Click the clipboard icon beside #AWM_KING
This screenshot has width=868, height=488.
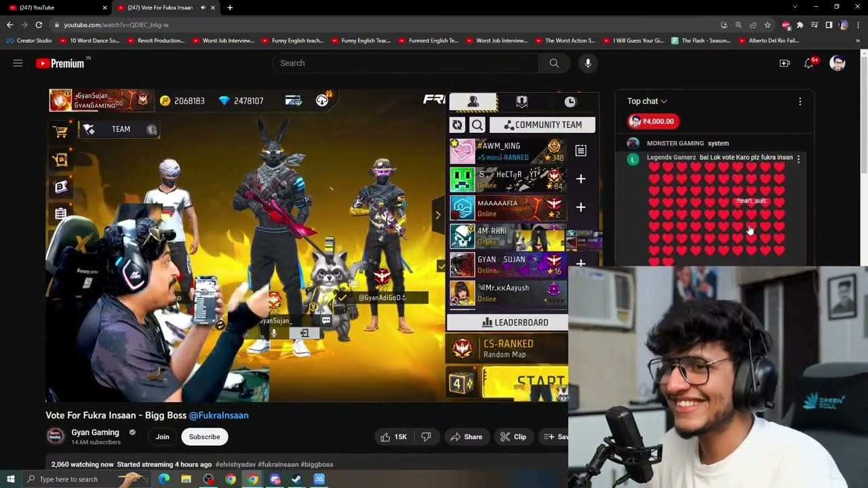[581, 150]
